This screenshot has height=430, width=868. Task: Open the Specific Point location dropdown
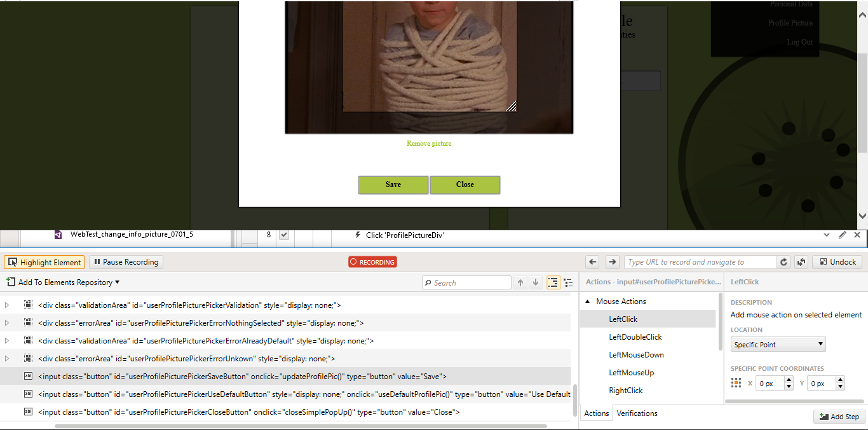778,345
